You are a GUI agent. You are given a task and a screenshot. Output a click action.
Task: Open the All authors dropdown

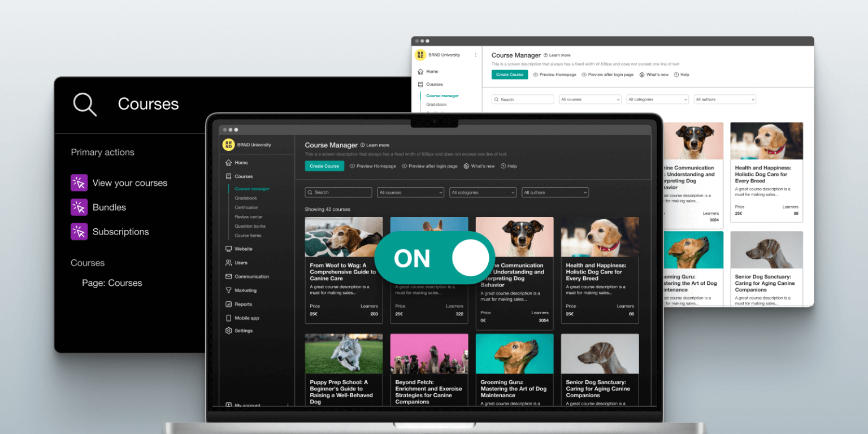(555, 192)
